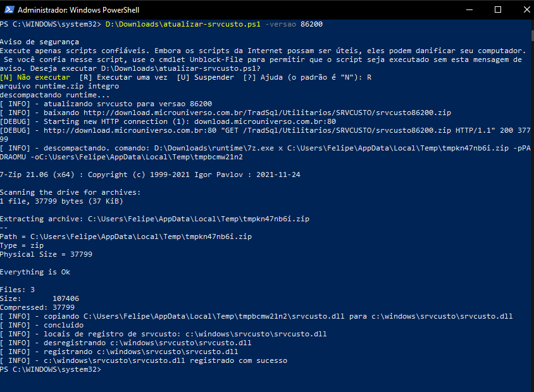Click the 'Aviso de segurança' heading line
Screen dimensions: 534x392
pyautogui.click(x=39, y=42)
